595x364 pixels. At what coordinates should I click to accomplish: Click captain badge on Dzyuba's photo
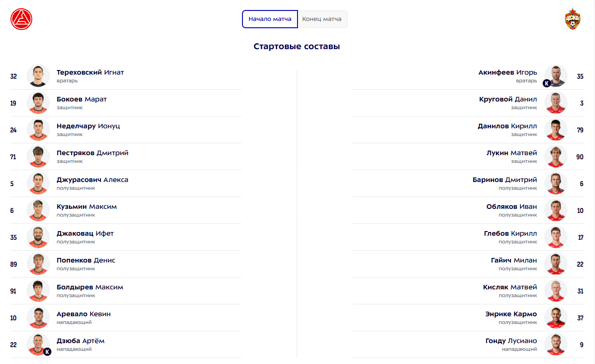(x=47, y=352)
